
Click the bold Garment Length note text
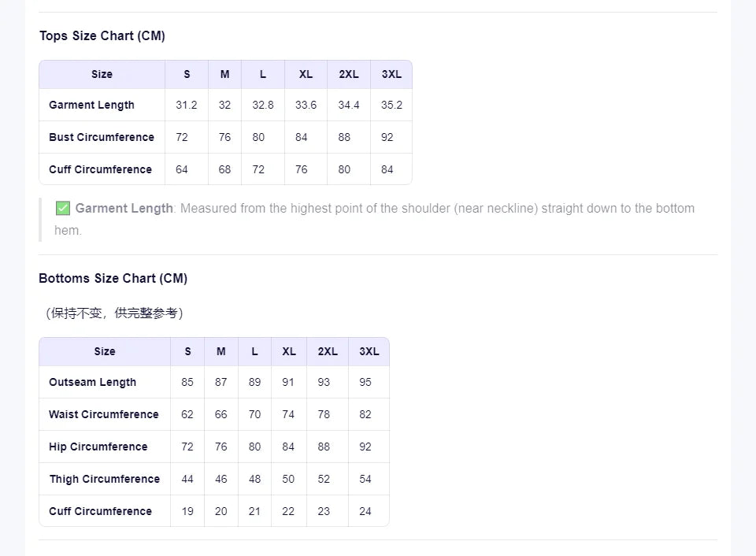(x=124, y=209)
